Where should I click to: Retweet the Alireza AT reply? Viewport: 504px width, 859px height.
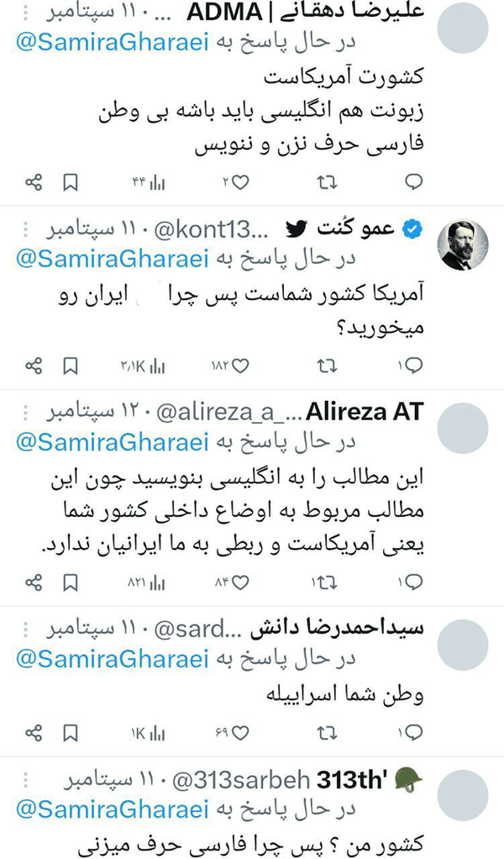click(324, 582)
